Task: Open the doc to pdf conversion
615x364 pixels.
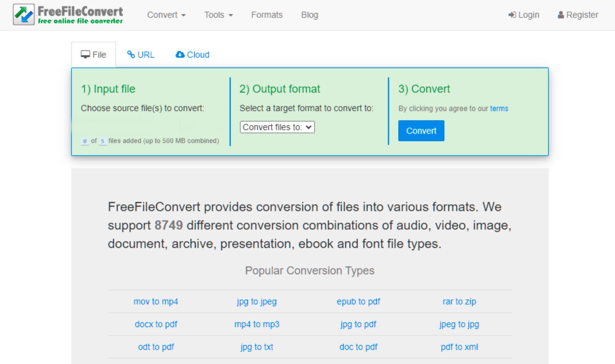Action: [x=358, y=347]
